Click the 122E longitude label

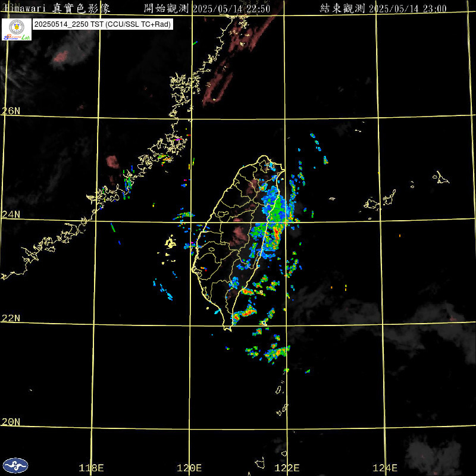click(x=287, y=468)
